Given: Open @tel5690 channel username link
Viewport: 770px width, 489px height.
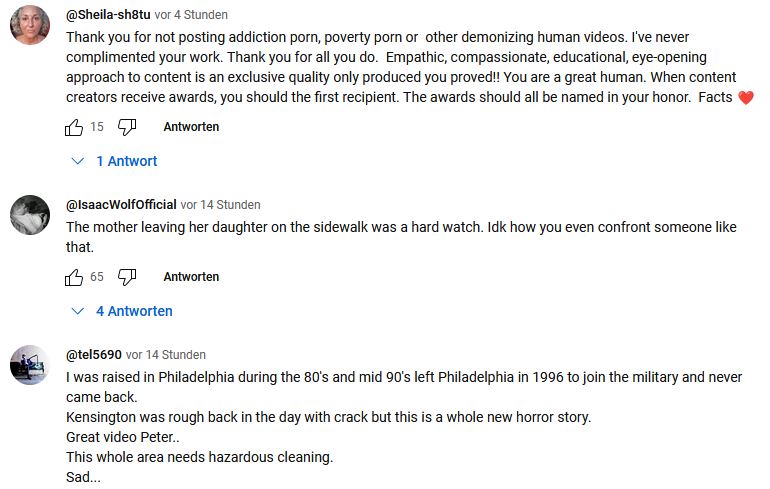Looking at the screenshot, I should (94, 355).
